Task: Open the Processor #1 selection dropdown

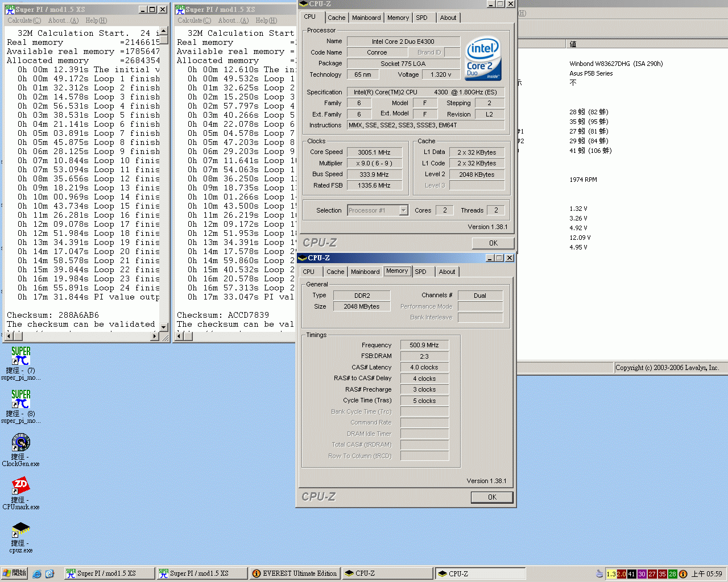Action: point(404,210)
